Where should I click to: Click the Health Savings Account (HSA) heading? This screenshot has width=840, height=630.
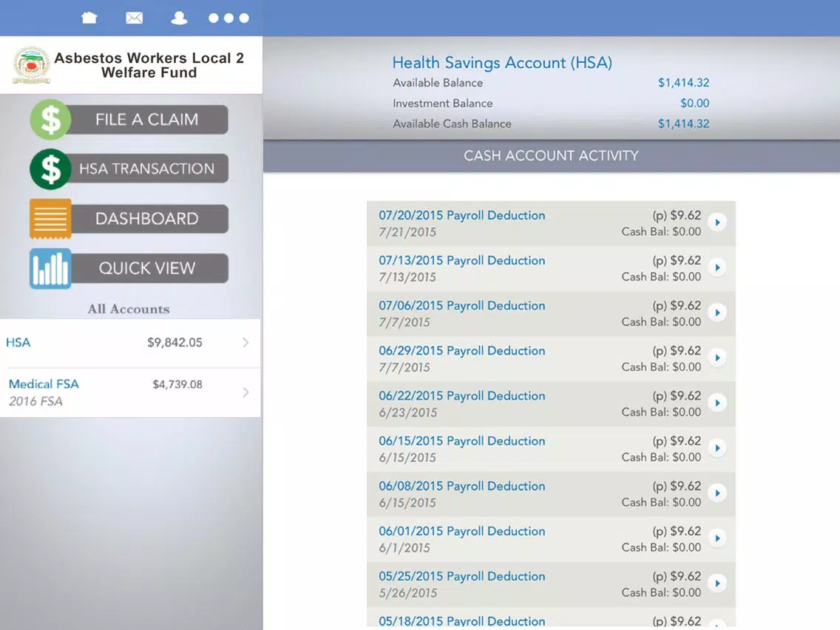(x=502, y=63)
